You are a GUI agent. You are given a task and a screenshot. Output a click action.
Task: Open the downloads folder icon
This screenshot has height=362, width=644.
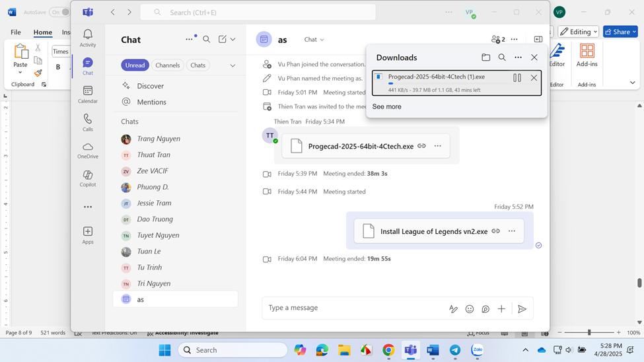pos(485,57)
